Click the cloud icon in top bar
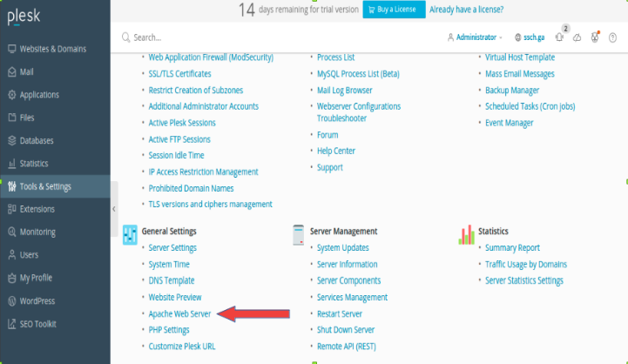Image resolution: width=628 pixels, height=364 pixels. tap(577, 37)
